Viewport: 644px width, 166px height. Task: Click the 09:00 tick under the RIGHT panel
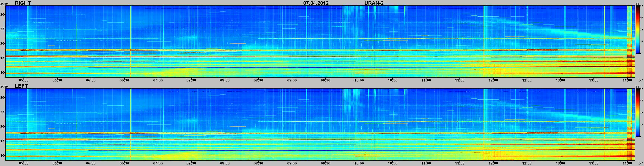292,80
